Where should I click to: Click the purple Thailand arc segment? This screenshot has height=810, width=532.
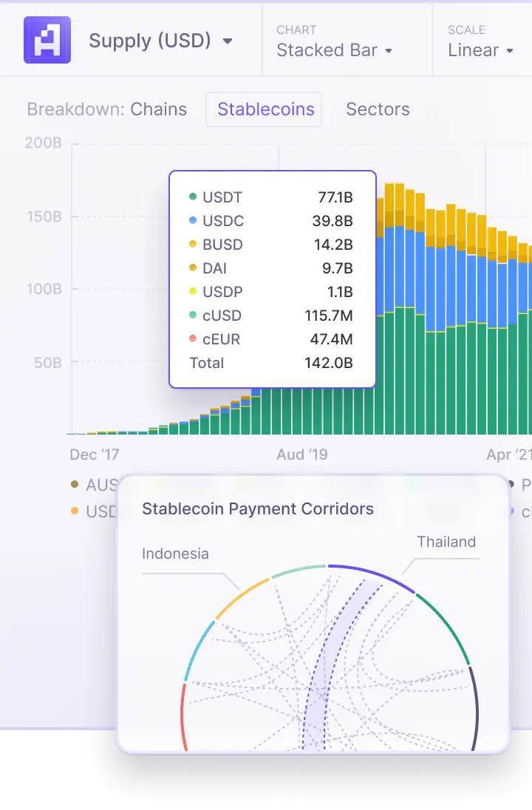tap(373, 575)
